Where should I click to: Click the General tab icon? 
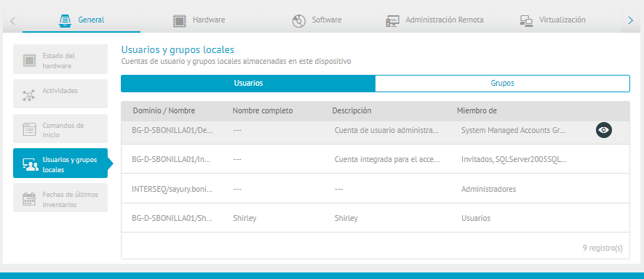click(65, 20)
